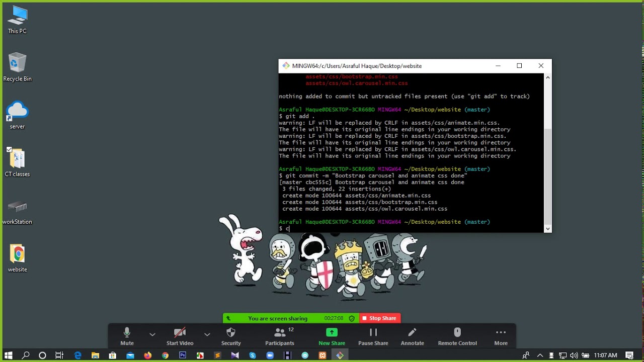This screenshot has height=362, width=644.
Task: Open People icon in system tray
Action: click(526, 355)
